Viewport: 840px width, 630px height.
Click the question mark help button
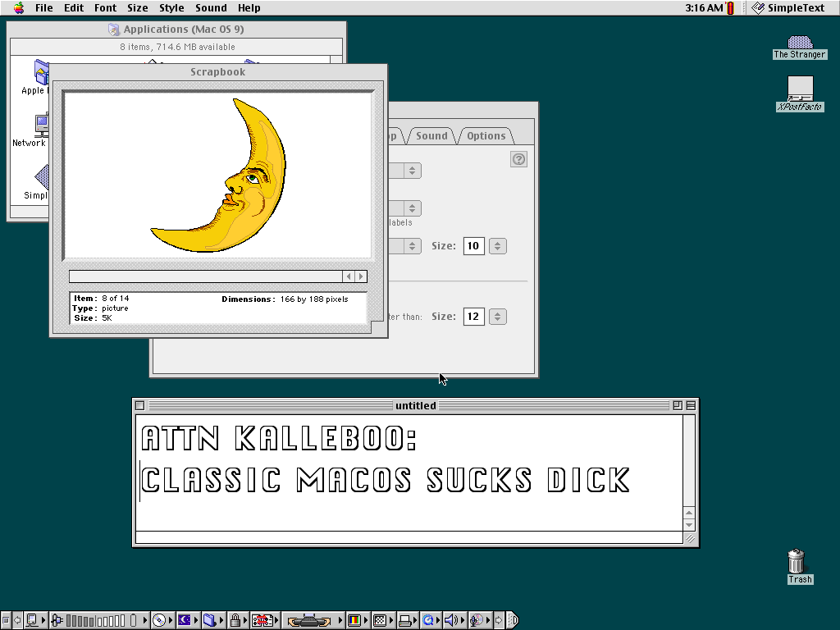518,159
